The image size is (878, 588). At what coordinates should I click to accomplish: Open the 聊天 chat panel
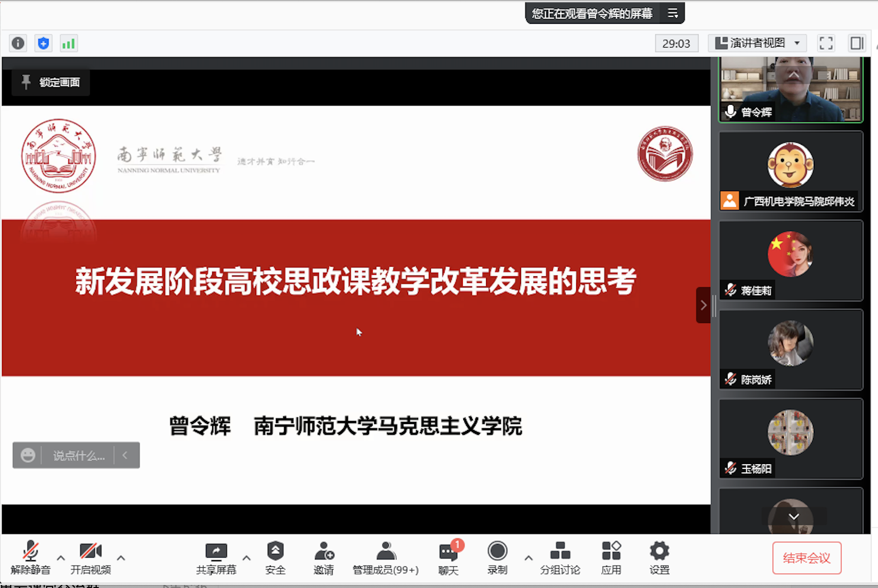click(x=448, y=557)
